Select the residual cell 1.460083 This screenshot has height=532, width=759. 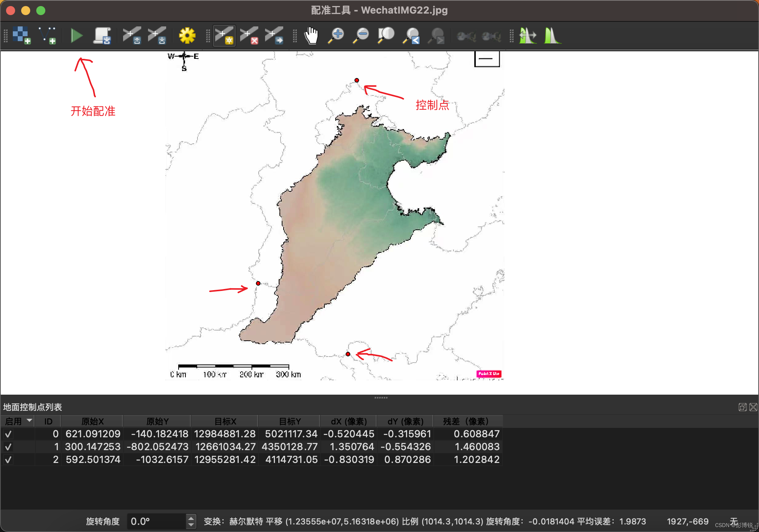(x=467, y=447)
